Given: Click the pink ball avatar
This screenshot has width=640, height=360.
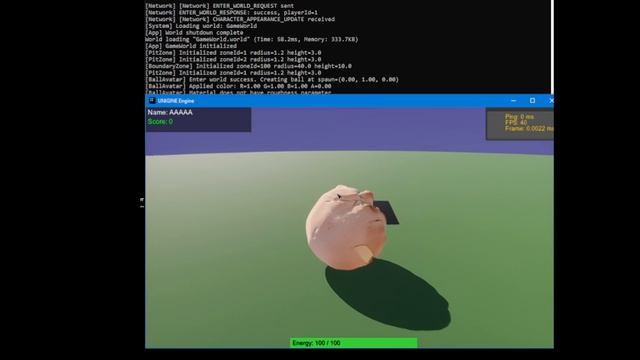Looking at the screenshot, I should 346,227.
